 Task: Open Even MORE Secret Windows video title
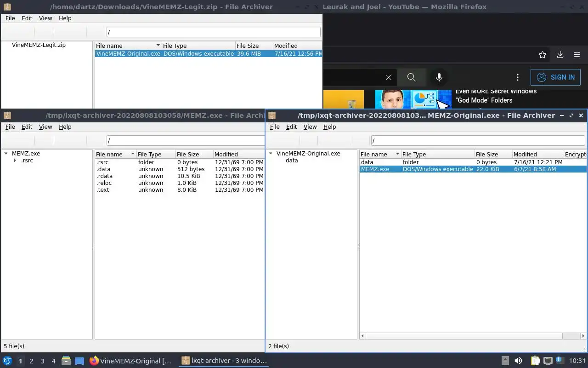496,96
